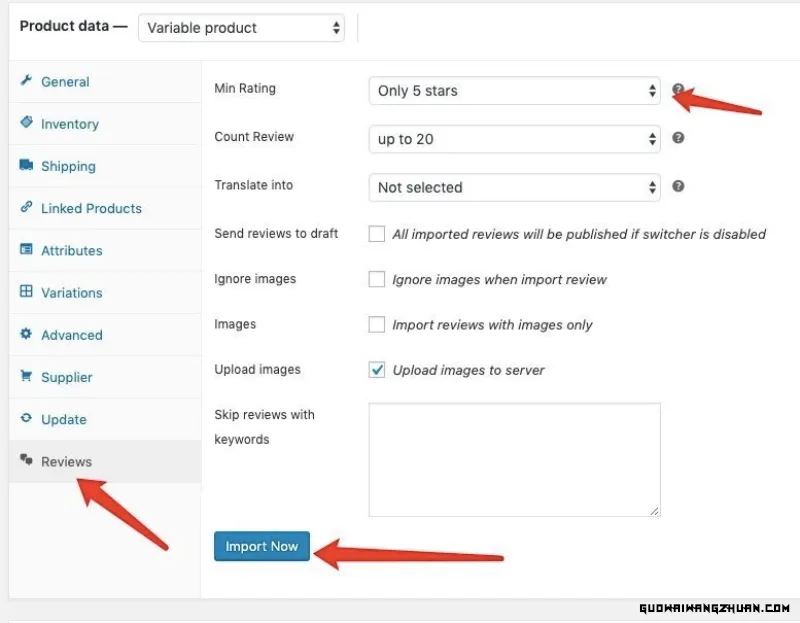The image size is (800, 623).
Task: Click the Import Now button
Action: (x=262, y=546)
